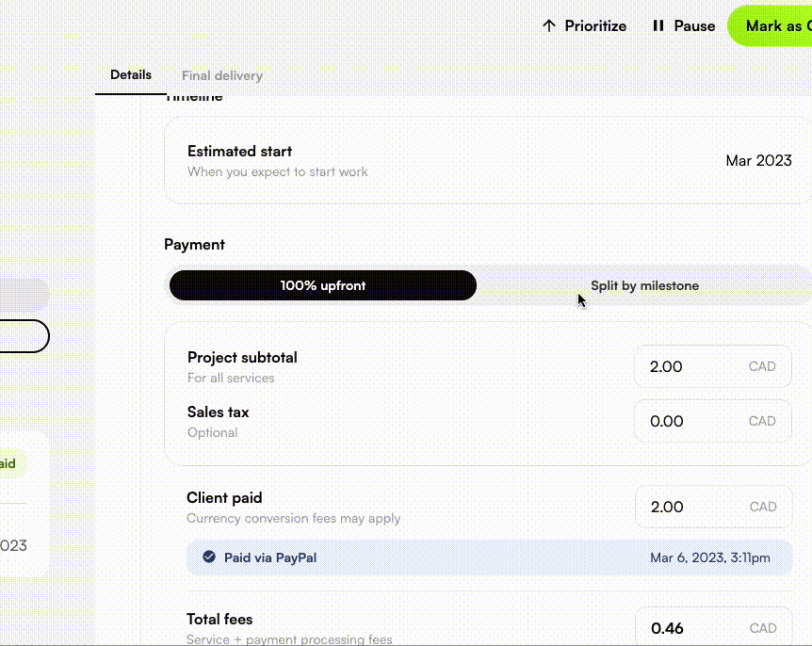This screenshot has height=646, width=812.
Task: Click the Project subtotal amount field
Action: click(678, 366)
